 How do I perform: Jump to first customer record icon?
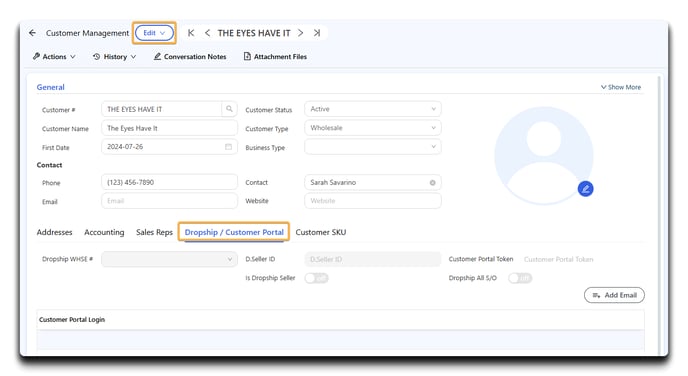[191, 33]
